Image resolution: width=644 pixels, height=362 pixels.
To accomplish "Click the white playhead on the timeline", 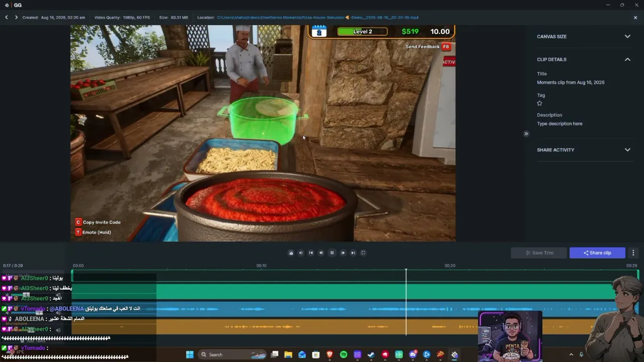I will [406, 302].
